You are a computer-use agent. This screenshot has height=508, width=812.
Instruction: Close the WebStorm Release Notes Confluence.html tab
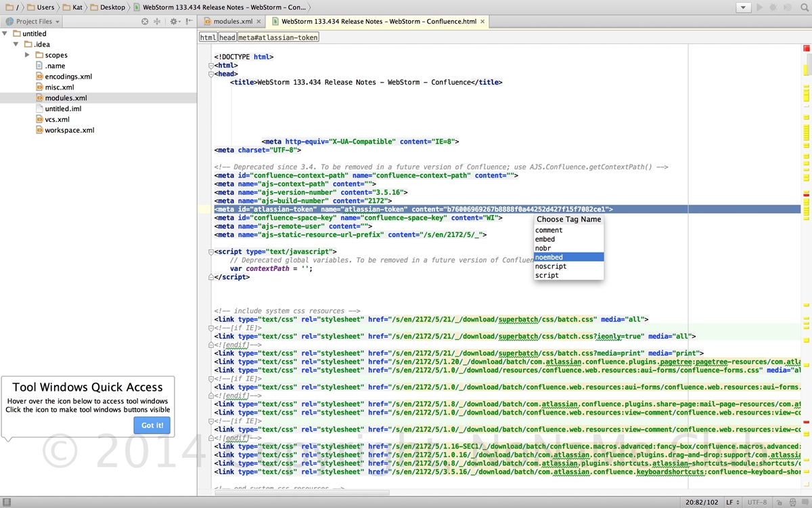[x=482, y=22]
